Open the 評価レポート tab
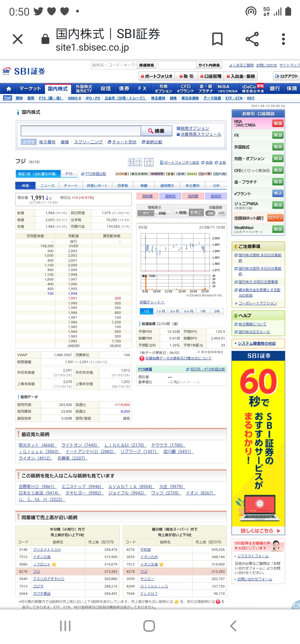Viewport: 300px width, 644px height. (x=97, y=185)
